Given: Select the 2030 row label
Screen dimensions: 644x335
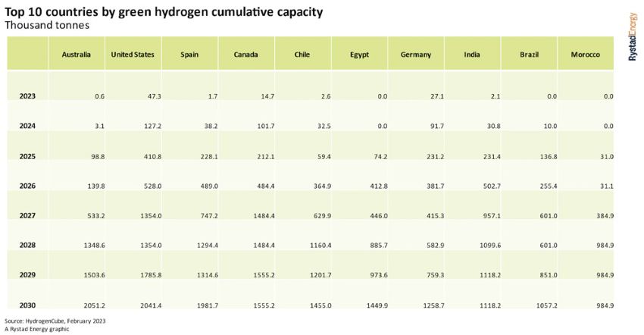Looking at the screenshot, I should [x=27, y=305].
